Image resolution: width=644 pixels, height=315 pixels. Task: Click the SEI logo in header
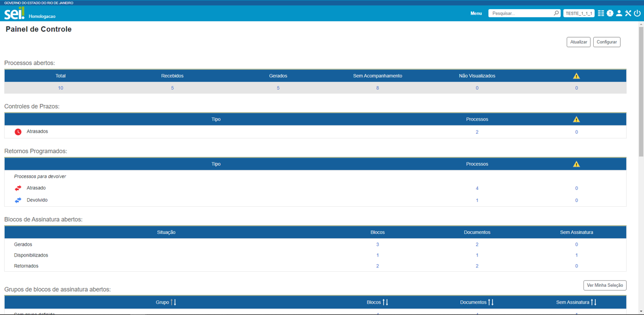[x=14, y=14]
